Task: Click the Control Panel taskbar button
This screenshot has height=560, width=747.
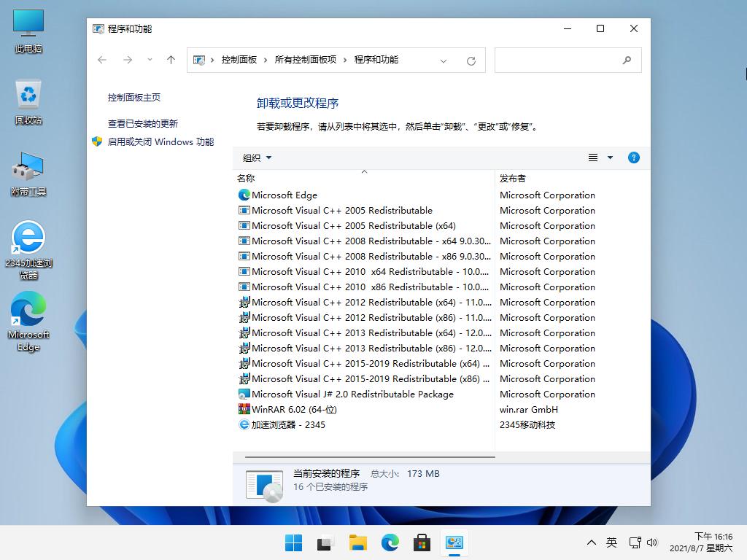Action: click(x=454, y=542)
